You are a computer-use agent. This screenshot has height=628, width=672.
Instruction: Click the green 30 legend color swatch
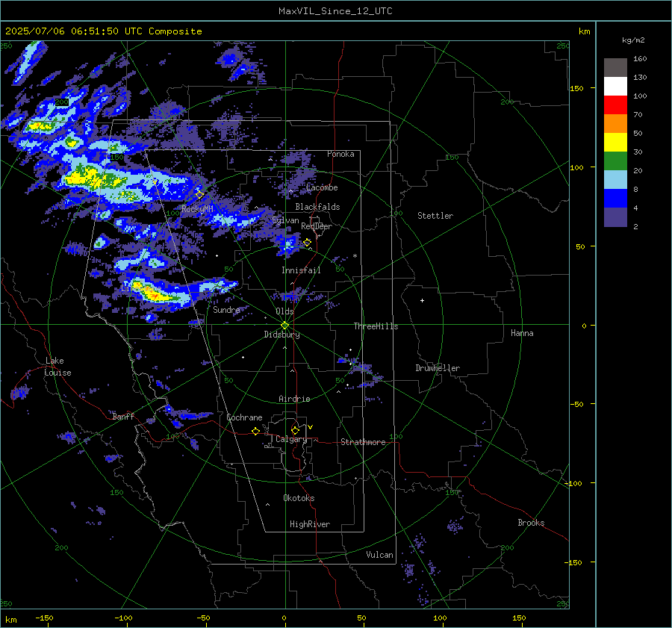(615, 161)
